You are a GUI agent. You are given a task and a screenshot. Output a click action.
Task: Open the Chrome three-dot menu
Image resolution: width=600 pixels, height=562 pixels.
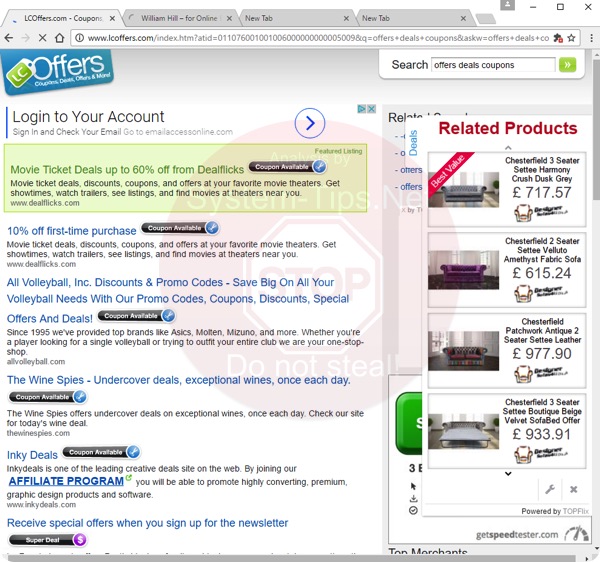587,38
